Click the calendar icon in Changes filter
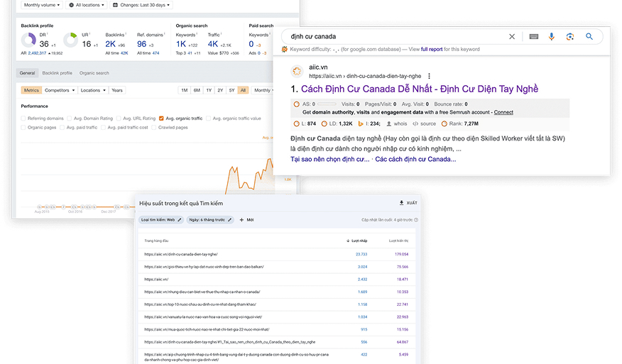This screenshot has width=622, height=364. click(115, 5)
